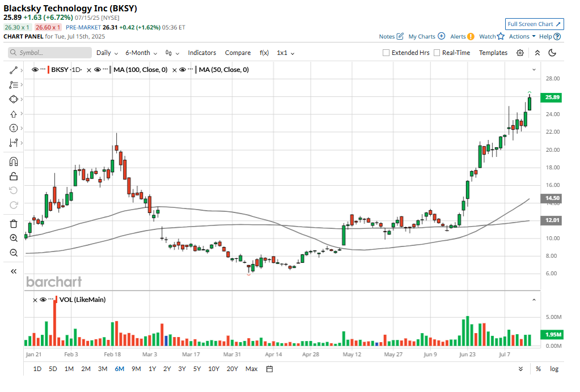The height and width of the screenshot is (392, 580).
Task: Lock all drawings with padlock icon
Action: (13, 176)
